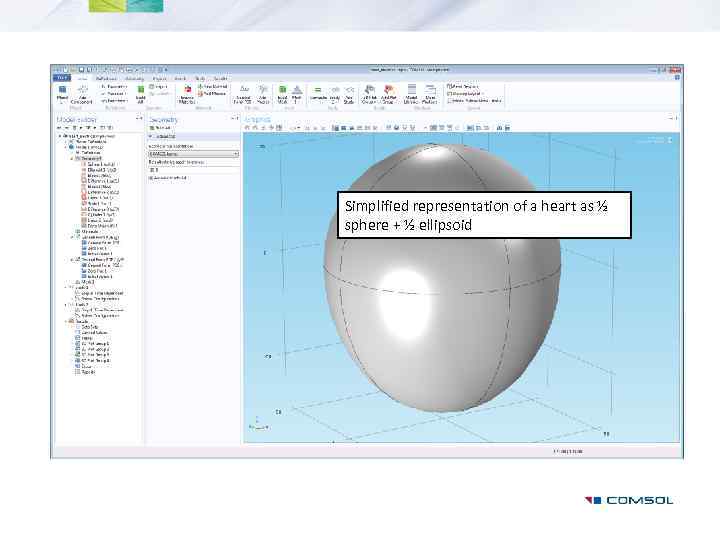Viewport: 720px width, 540px height.
Task: Click the last icon in Graphics toolbar
Action: (507, 128)
